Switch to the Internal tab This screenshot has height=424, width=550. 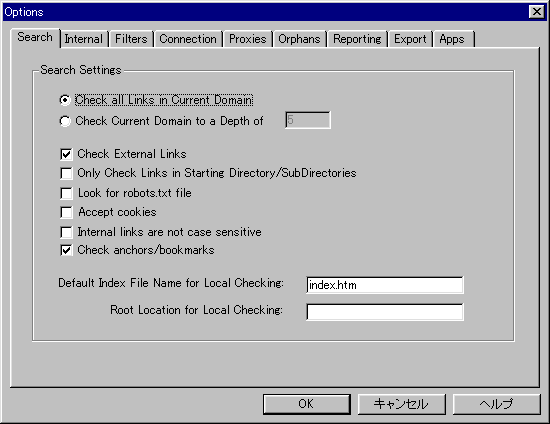(x=84, y=39)
